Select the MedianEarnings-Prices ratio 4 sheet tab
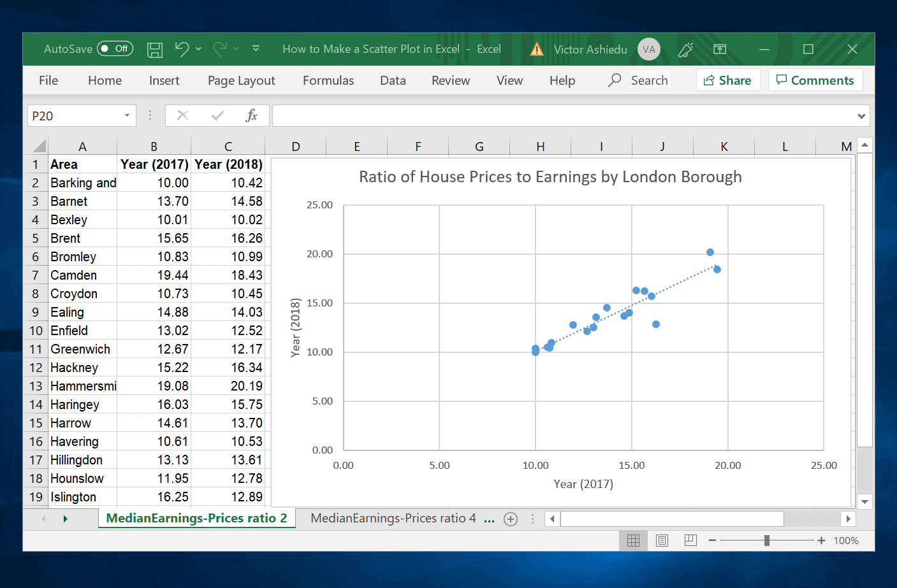897x588 pixels. click(393, 518)
